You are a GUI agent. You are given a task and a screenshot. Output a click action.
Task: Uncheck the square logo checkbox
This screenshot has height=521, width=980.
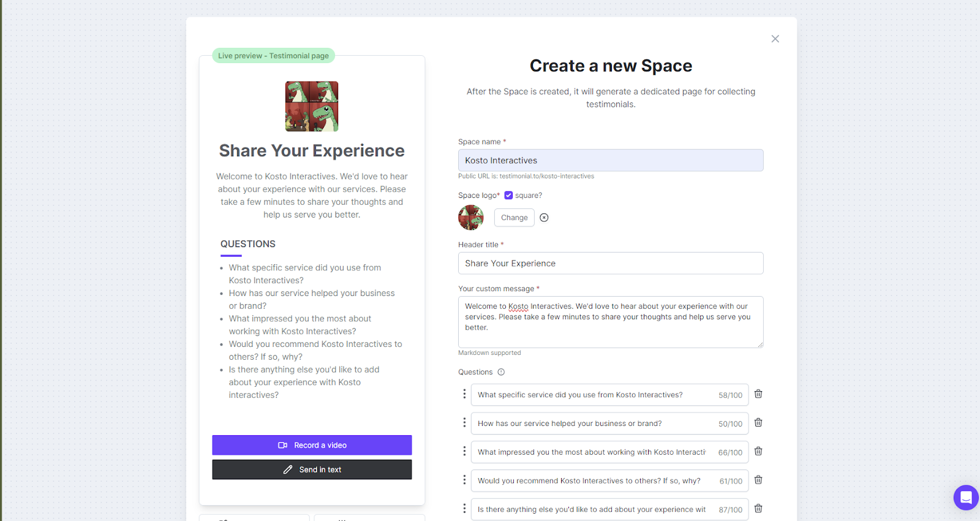[x=508, y=196]
